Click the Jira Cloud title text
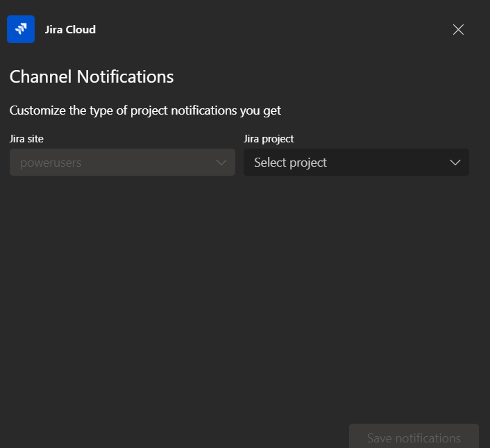The image size is (490, 448). tap(70, 29)
